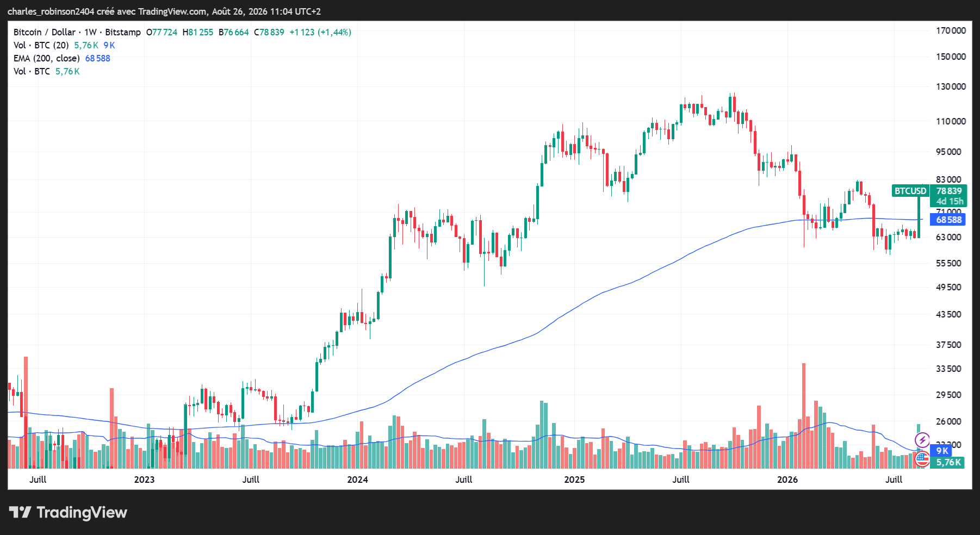Click the change value '+1 123 (+1,44%)'
The image size is (980, 535).
pos(320,32)
